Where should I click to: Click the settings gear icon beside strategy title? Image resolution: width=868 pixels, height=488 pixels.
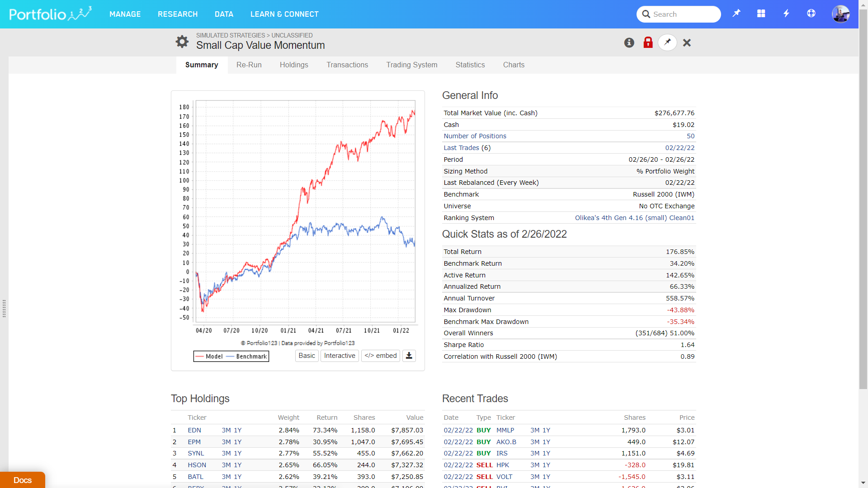(182, 42)
